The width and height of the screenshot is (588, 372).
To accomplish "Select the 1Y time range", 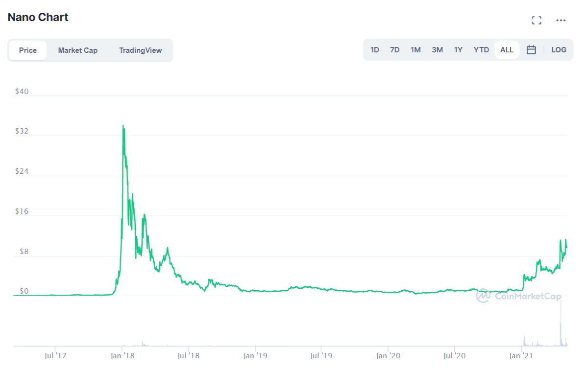I will (458, 50).
